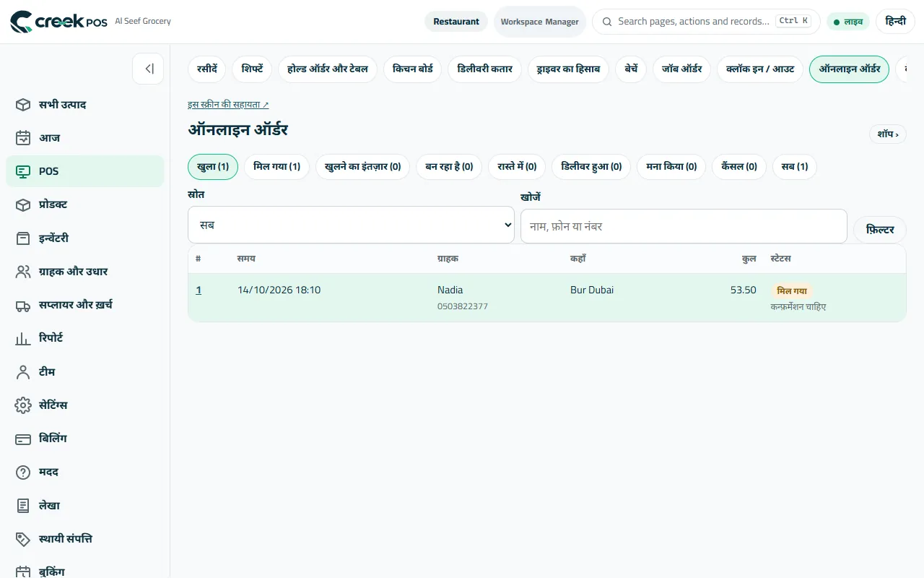924x578 pixels.
Task: Click the लाइव status indicator
Action: tap(848, 22)
